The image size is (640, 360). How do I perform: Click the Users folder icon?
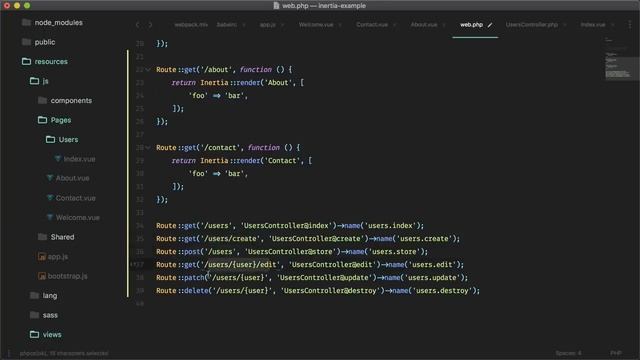click(50, 139)
